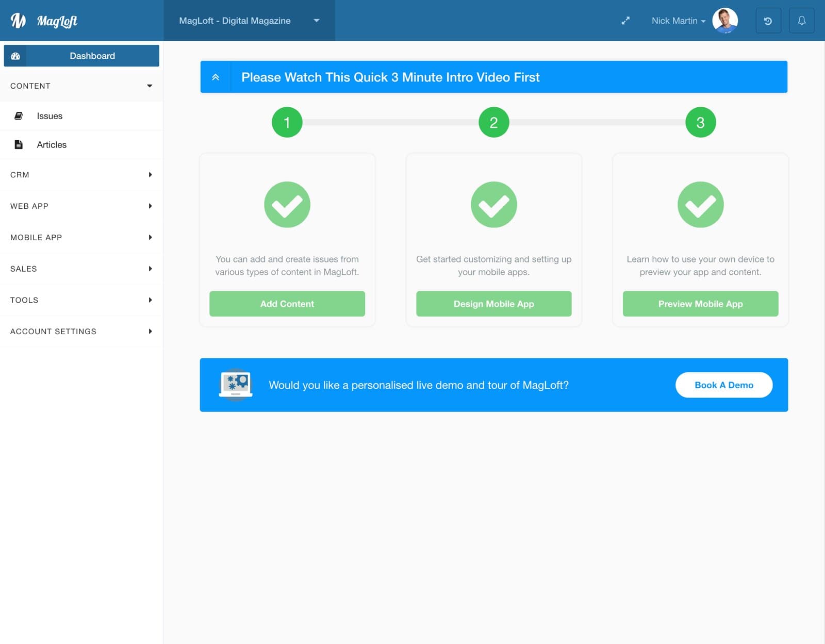Click the intro video banner title
This screenshot has width=825, height=644.
(390, 77)
